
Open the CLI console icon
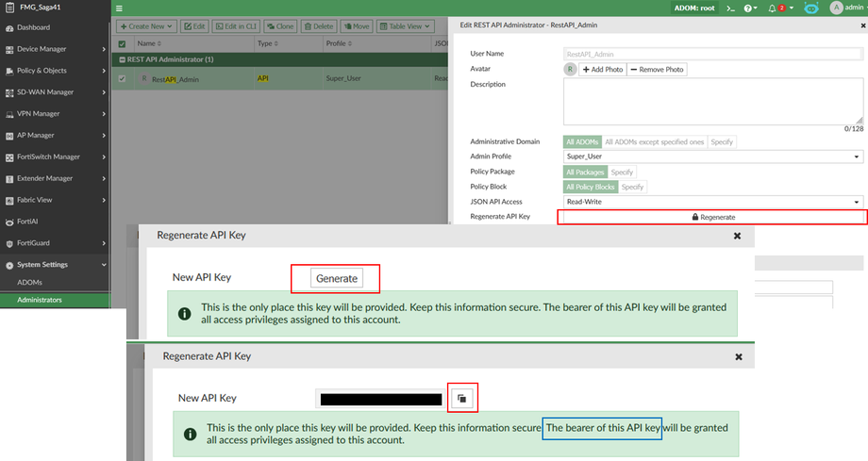(730, 8)
